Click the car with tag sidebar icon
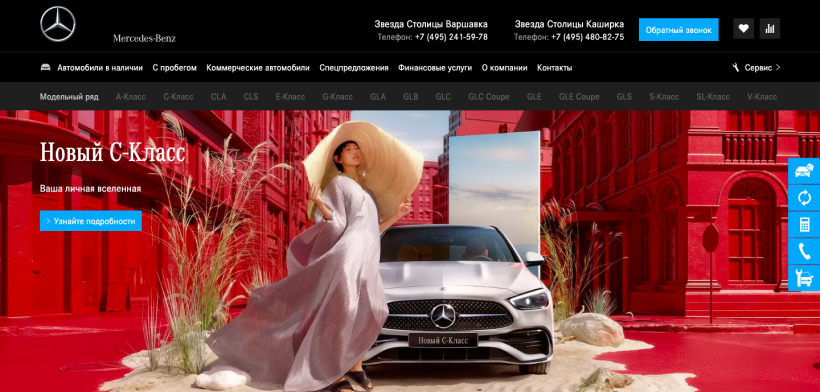Screen dimensions: 820x392 point(804,170)
